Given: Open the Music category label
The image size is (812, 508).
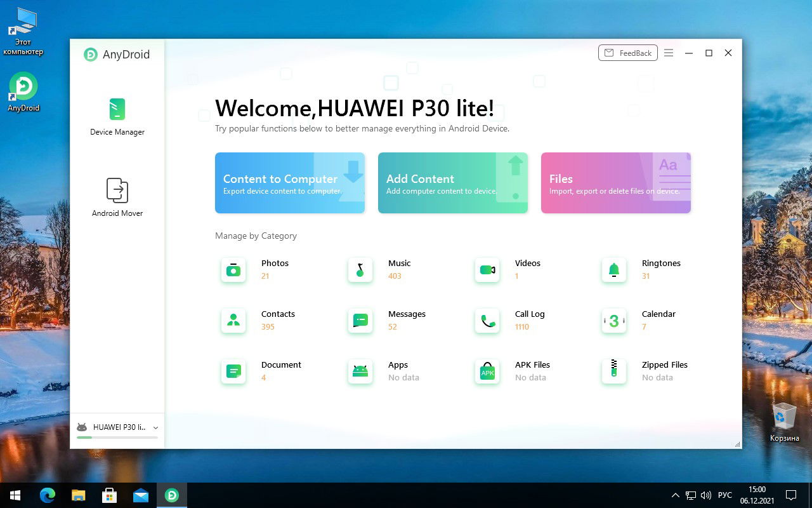Looking at the screenshot, I should [x=399, y=264].
